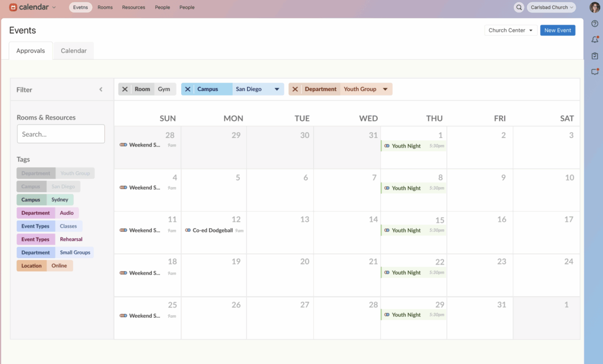
Task: Open the chat message icon
Action: 595,72
